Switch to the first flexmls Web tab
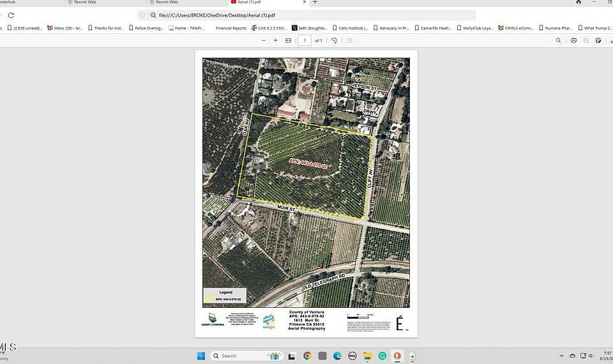The height and width of the screenshot is (364, 613). coord(82,3)
